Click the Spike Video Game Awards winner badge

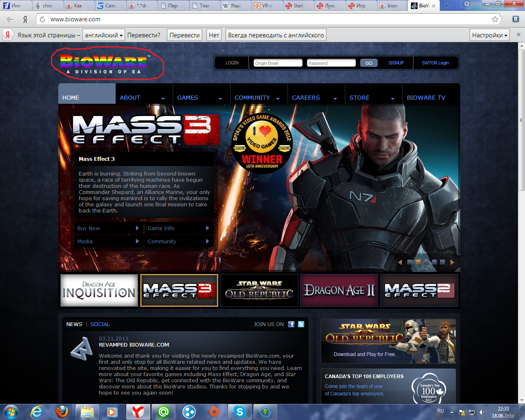click(262, 144)
